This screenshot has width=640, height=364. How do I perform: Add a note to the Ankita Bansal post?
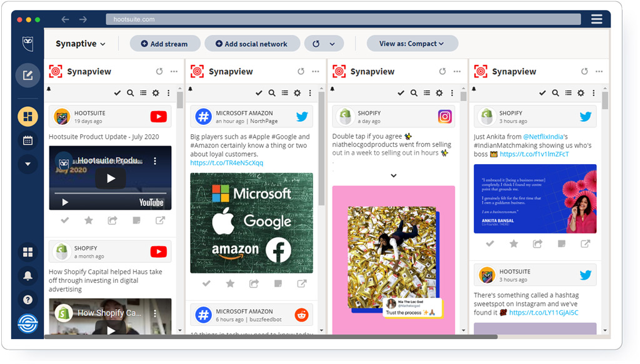(x=562, y=243)
